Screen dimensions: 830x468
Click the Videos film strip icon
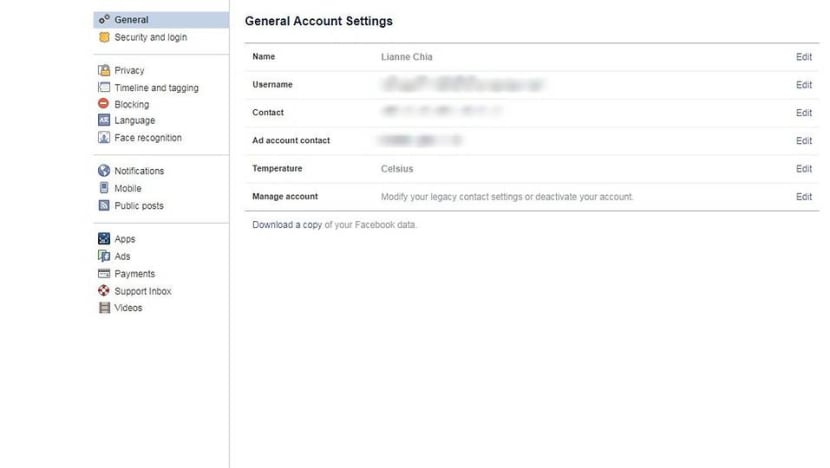click(104, 308)
